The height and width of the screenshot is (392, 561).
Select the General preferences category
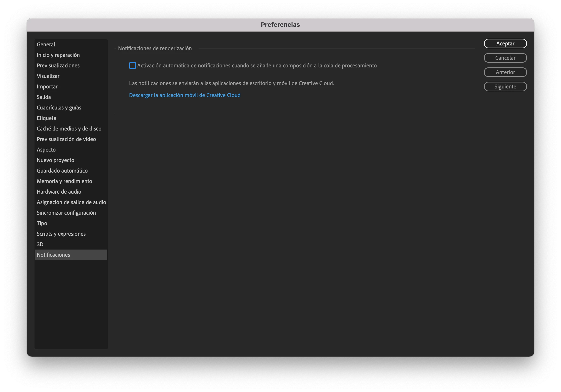[46, 44]
